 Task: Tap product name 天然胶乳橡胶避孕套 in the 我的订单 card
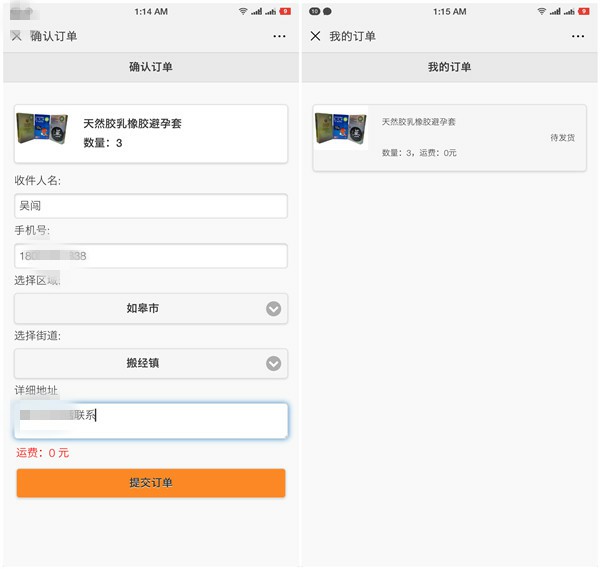[x=419, y=122]
